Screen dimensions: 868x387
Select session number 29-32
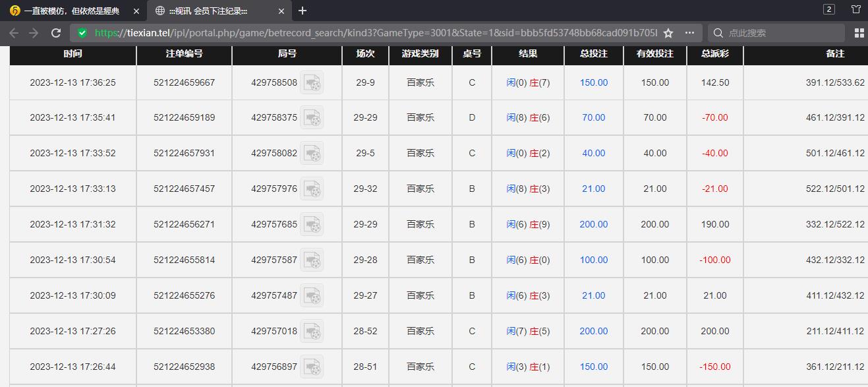click(x=365, y=189)
